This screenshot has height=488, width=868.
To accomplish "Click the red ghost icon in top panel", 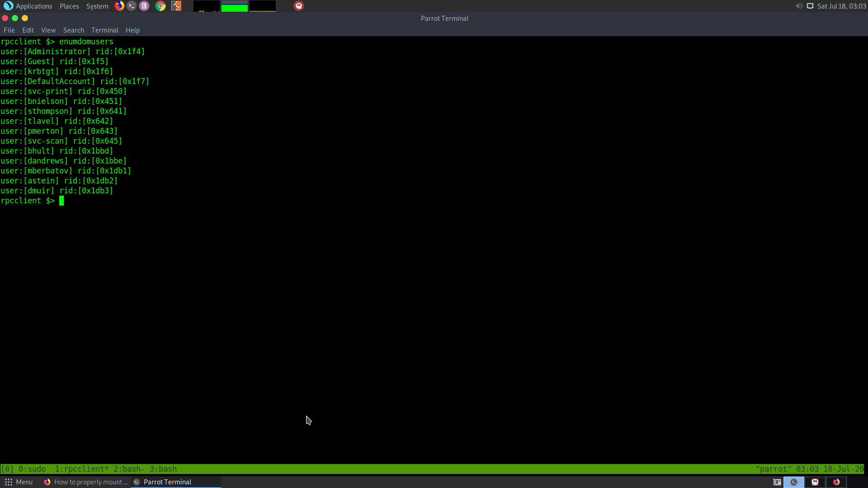I will coord(299,6).
